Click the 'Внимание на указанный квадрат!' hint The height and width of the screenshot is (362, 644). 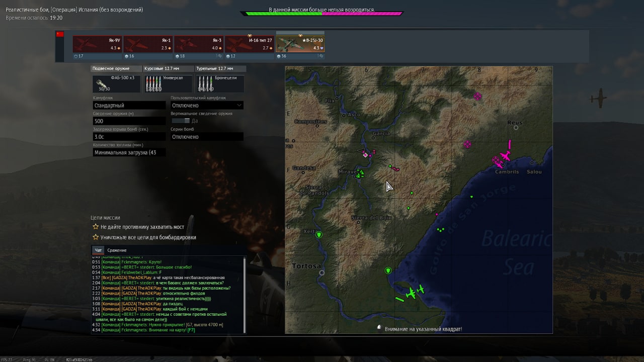point(423,329)
